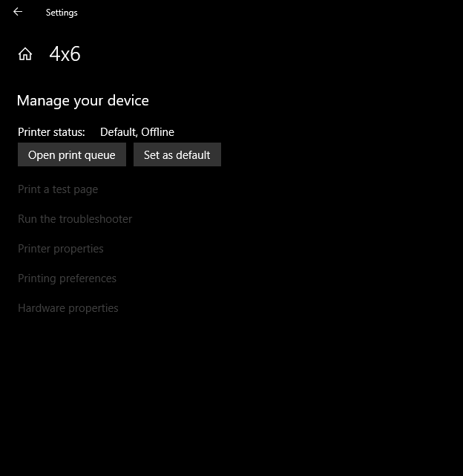Click the word Offline in printer status
The image size is (463, 476).
point(158,132)
